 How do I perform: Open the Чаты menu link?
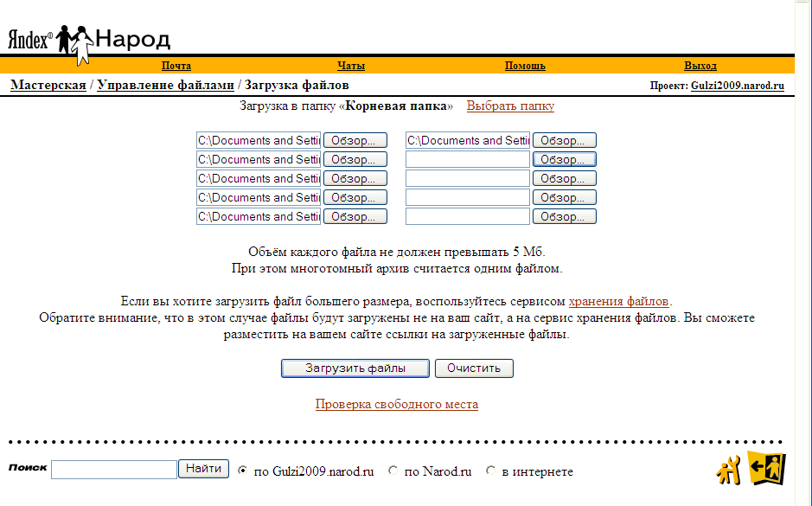coord(351,66)
